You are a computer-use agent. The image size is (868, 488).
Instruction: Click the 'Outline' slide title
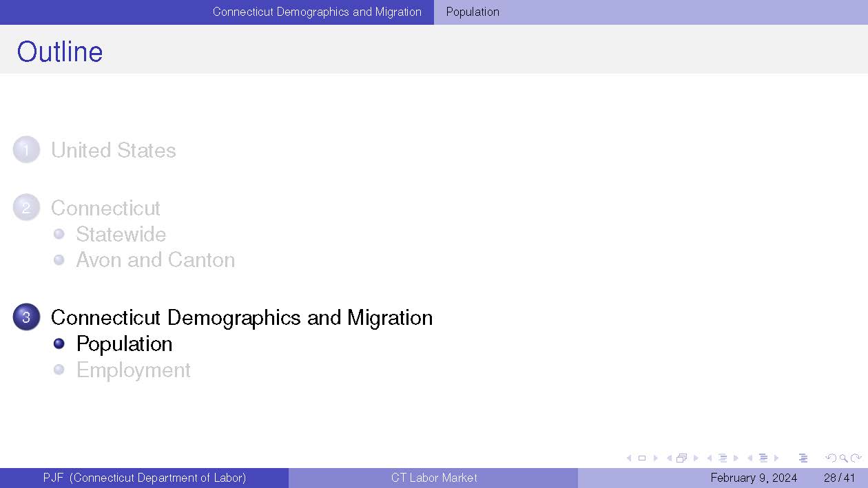tap(60, 52)
